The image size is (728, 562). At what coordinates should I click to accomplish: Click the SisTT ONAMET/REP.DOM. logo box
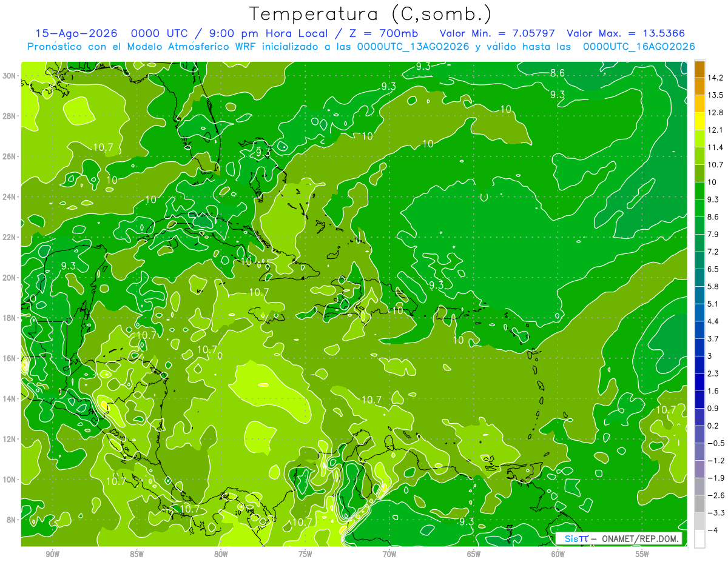tap(619, 539)
